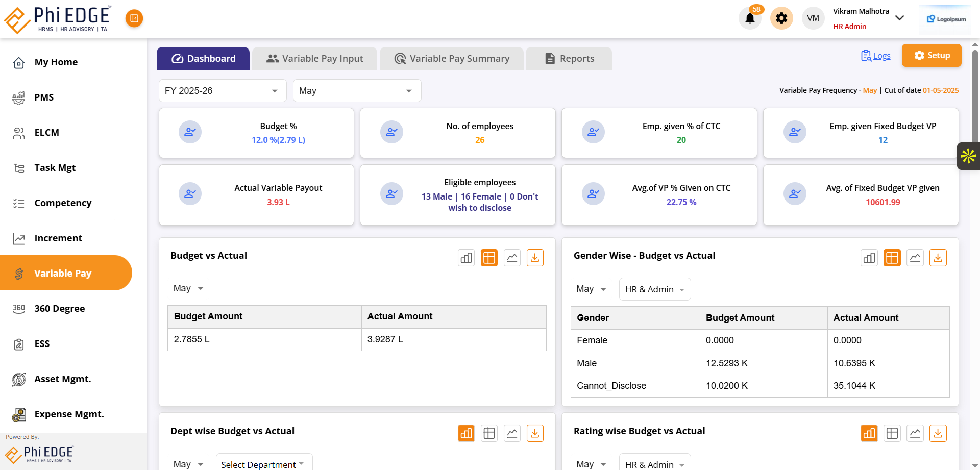Open the Reports tab

569,59
